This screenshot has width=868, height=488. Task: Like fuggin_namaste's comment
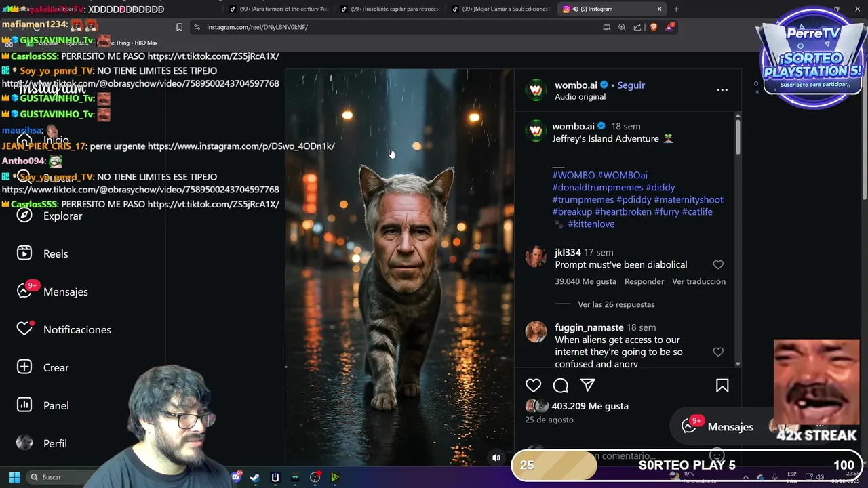pyautogui.click(x=718, y=352)
